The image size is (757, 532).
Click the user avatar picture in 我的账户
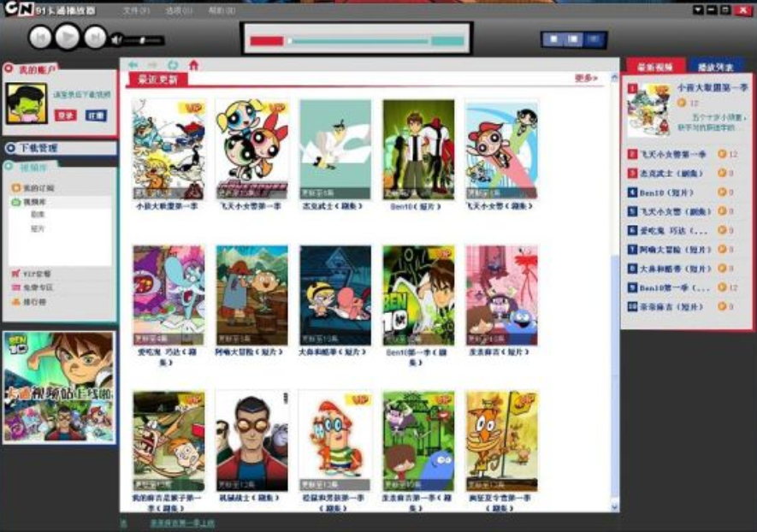click(27, 103)
